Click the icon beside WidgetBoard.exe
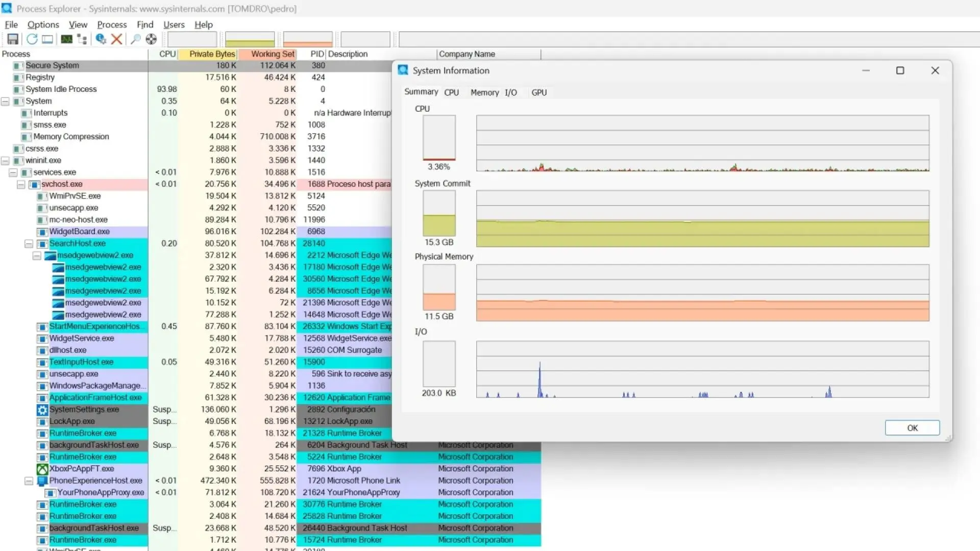 tap(42, 232)
